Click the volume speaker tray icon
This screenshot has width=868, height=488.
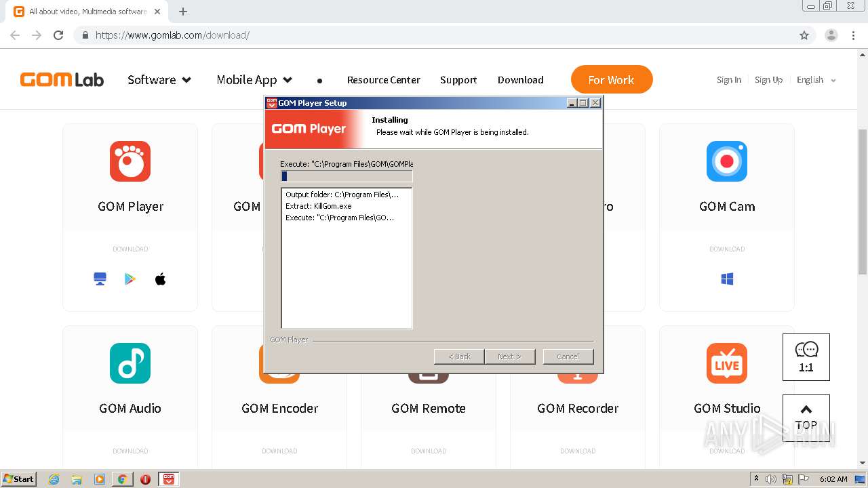click(771, 479)
